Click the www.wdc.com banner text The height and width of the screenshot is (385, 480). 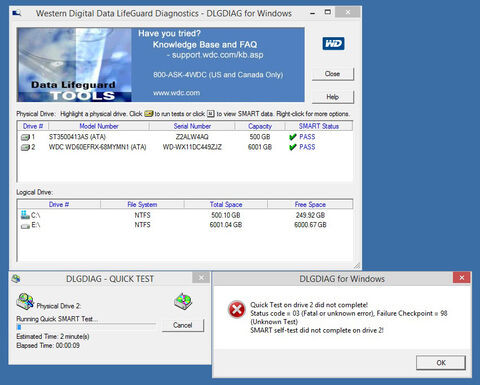click(x=176, y=93)
